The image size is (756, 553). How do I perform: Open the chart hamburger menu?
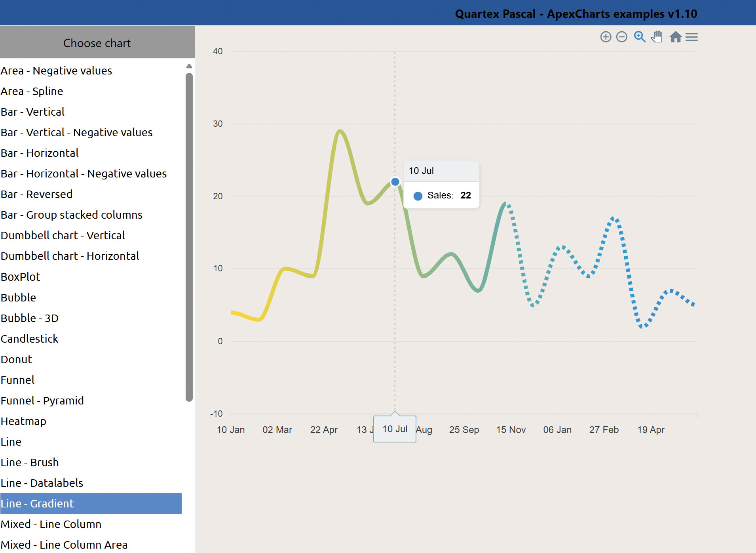point(691,37)
